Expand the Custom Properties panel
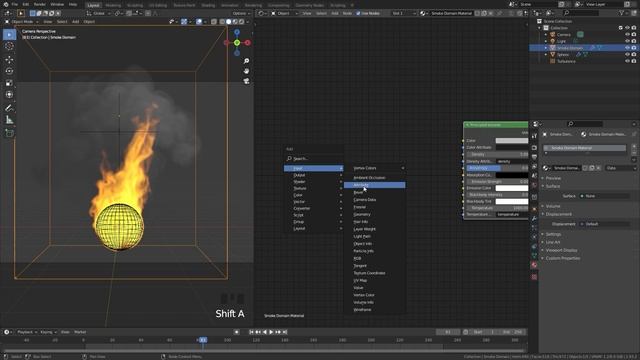 tap(562, 258)
